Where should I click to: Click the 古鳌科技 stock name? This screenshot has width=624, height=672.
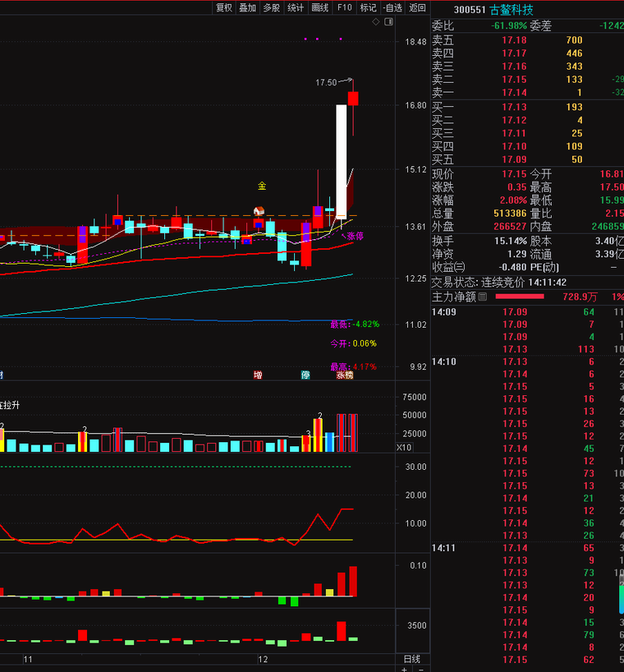tap(511, 10)
